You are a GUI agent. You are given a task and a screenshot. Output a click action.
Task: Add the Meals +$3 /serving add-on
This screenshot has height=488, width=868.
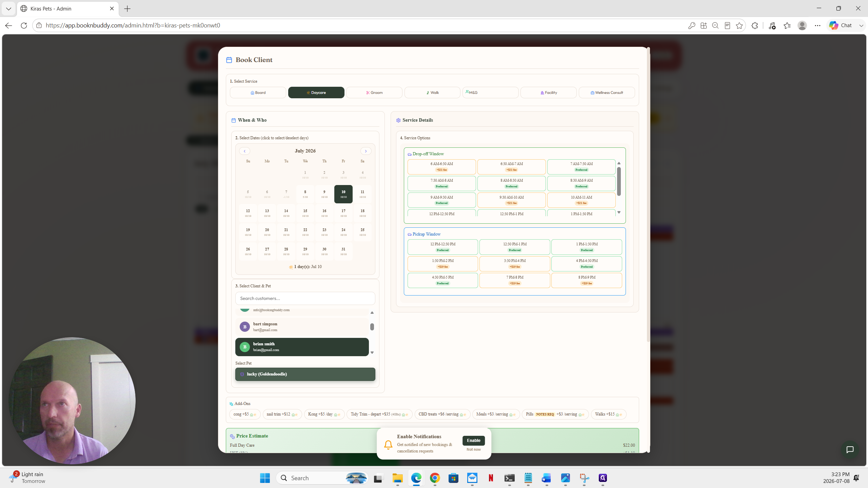tap(496, 414)
